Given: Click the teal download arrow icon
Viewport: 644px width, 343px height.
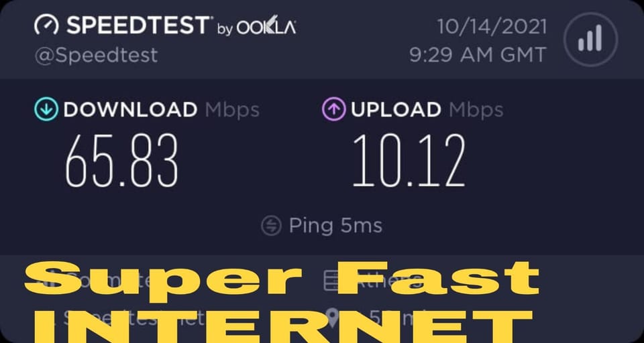Looking at the screenshot, I should [x=46, y=109].
